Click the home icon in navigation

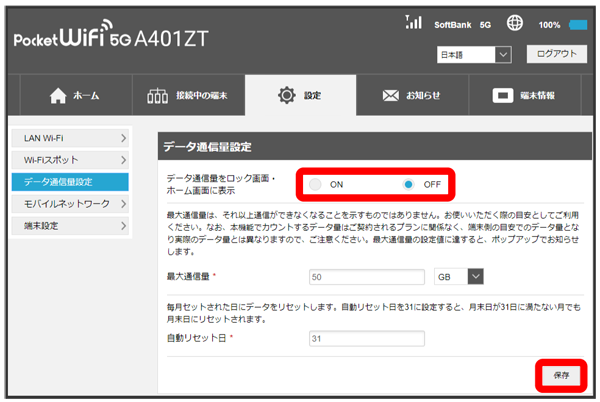point(57,96)
